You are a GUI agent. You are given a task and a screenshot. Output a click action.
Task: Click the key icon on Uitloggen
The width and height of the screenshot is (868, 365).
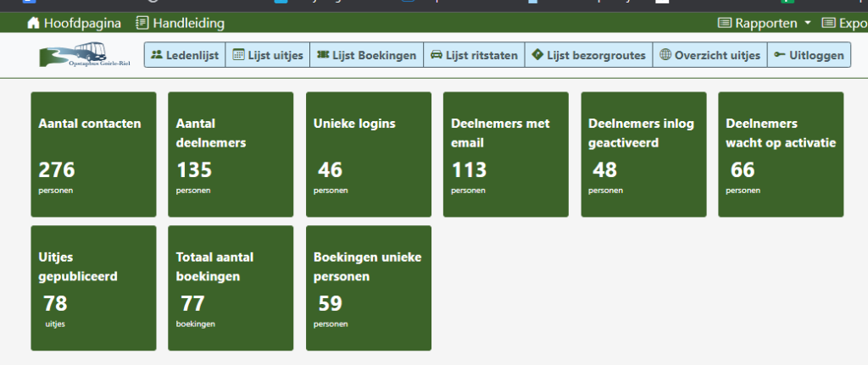pyautogui.click(x=779, y=55)
